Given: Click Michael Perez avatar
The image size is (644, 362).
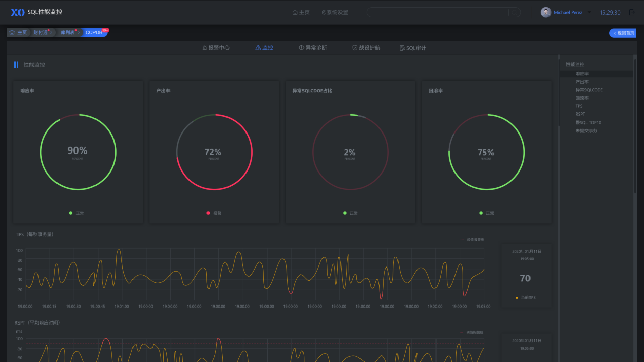Looking at the screenshot, I should (546, 12).
